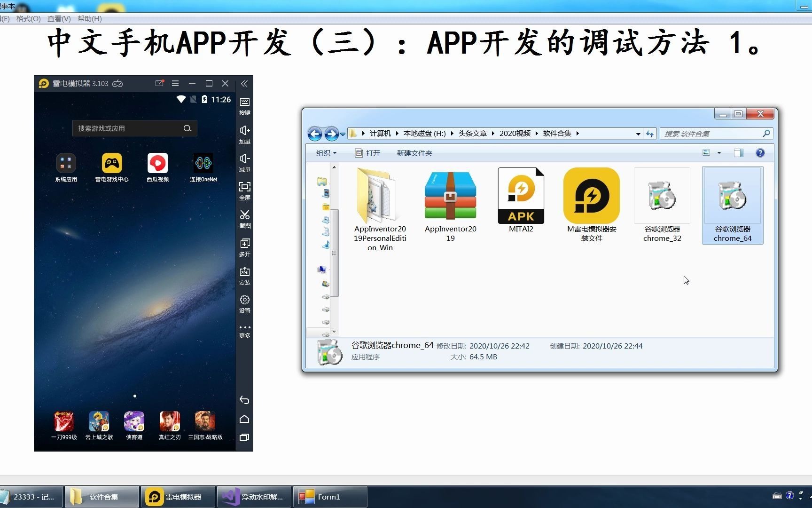Open the 一刀999级 game icon

tap(64, 425)
